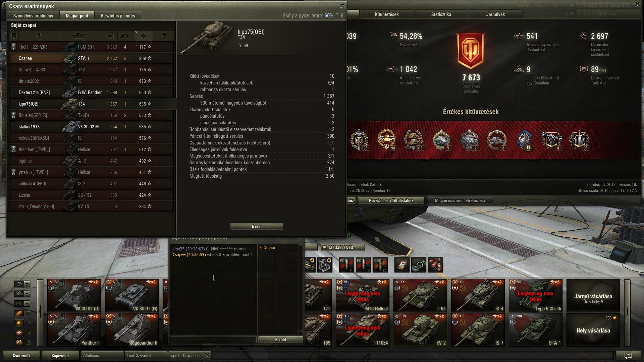Select the stalker1973 team row
This screenshot has height=362, width=644.
point(92,127)
